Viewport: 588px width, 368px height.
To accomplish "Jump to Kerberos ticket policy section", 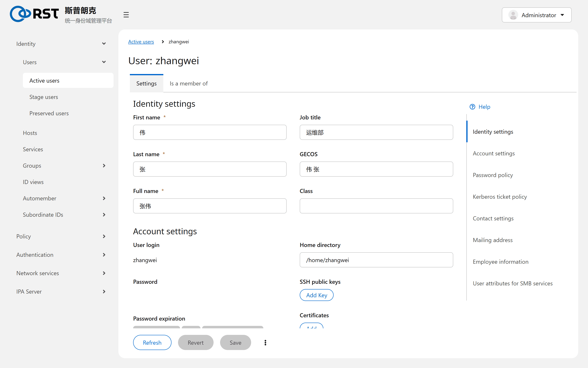I will 500,197.
